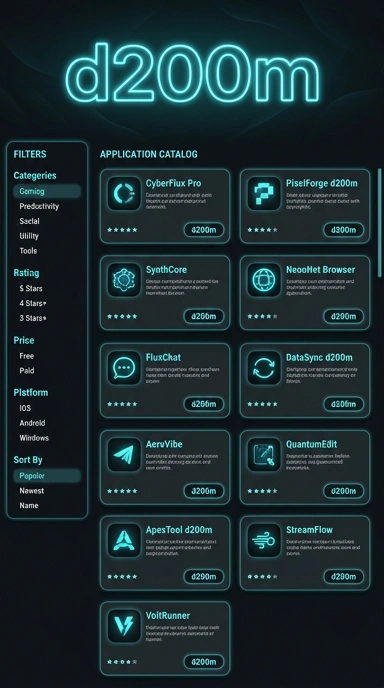Filter by 3 Stars+ rating

[x=33, y=318]
